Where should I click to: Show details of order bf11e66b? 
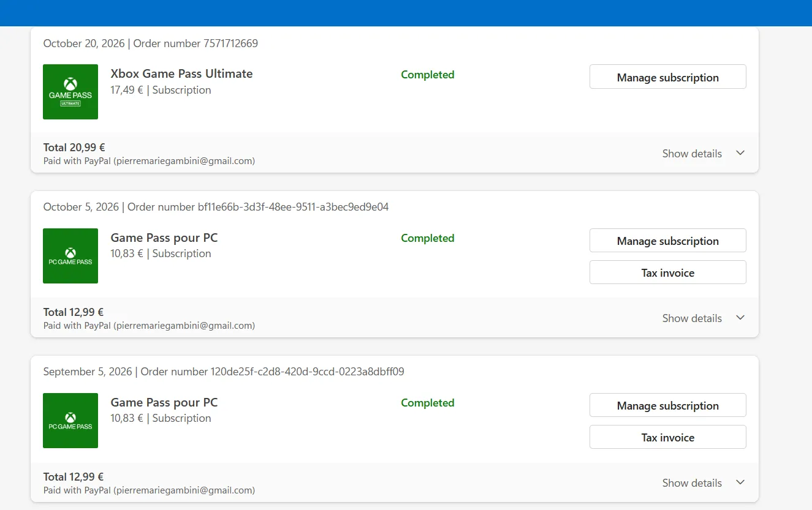point(692,318)
